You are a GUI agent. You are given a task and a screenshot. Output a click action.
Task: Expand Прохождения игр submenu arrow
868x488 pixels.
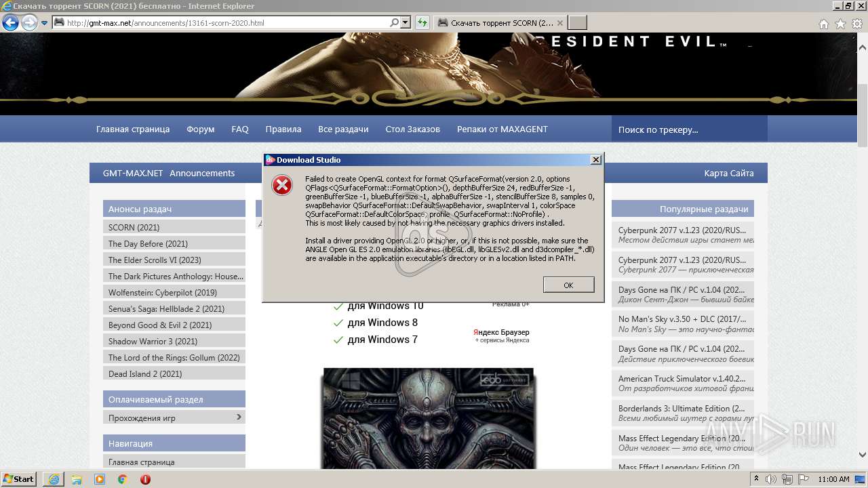pyautogui.click(x=239, y=417)
